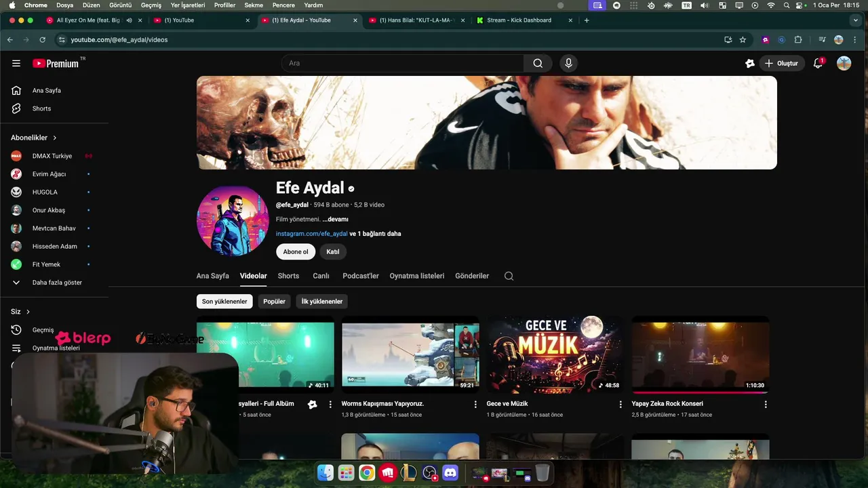Switch to the Hans Bilal browser tab
This screenshot has width=868, height=488.
click(x=416, y=20)
